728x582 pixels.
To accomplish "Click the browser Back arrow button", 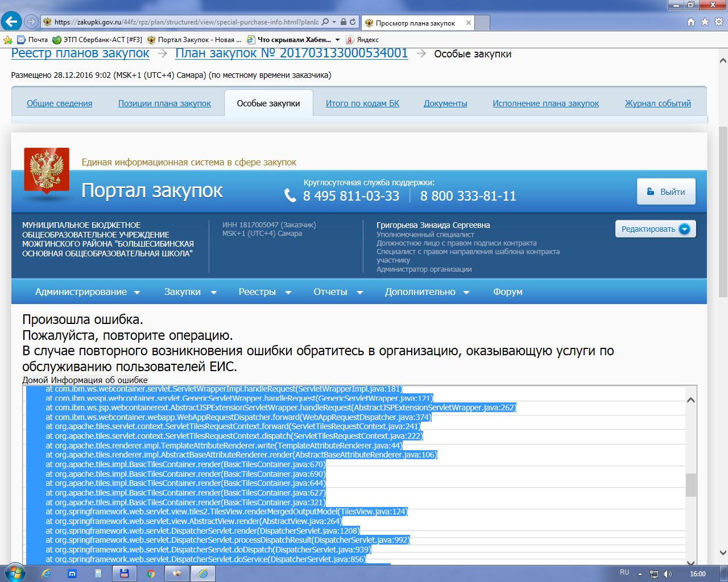I will coord(11,22).
